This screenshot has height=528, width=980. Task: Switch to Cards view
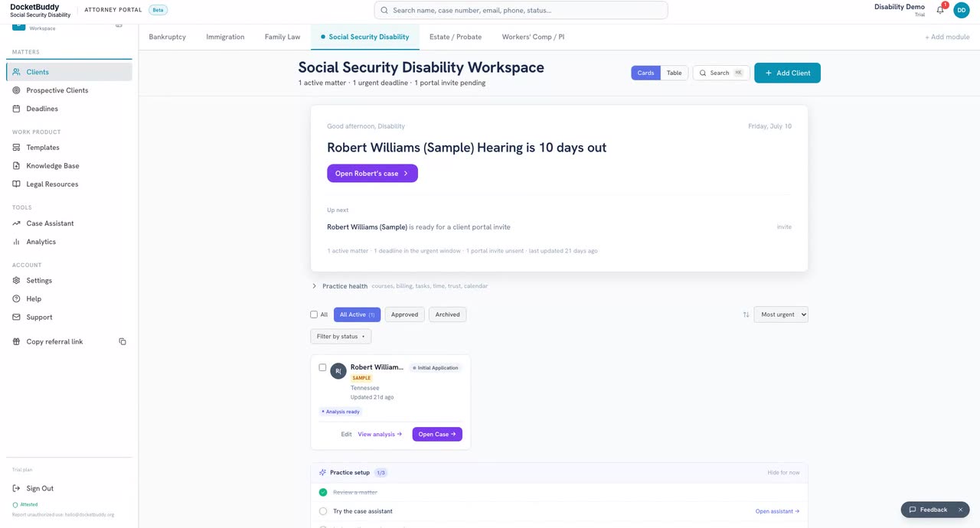coord(645,73)
